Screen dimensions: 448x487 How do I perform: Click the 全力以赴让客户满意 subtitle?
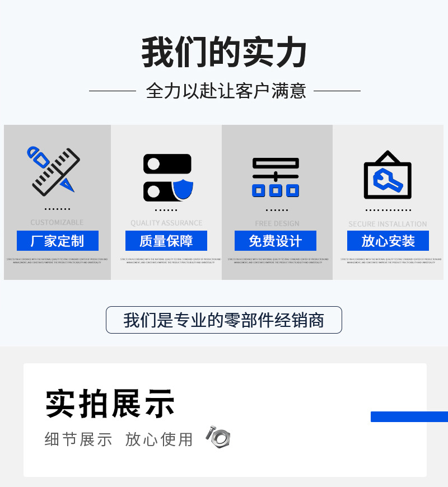click(226, 91)
